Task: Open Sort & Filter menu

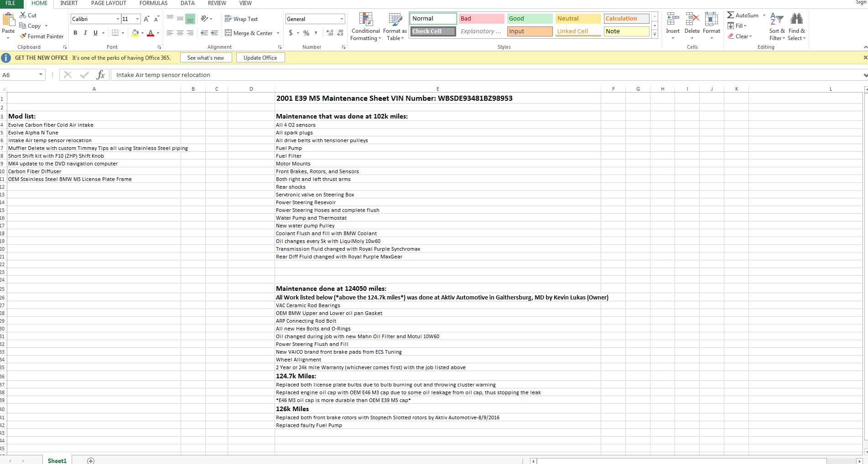Action: coord(777,26)
